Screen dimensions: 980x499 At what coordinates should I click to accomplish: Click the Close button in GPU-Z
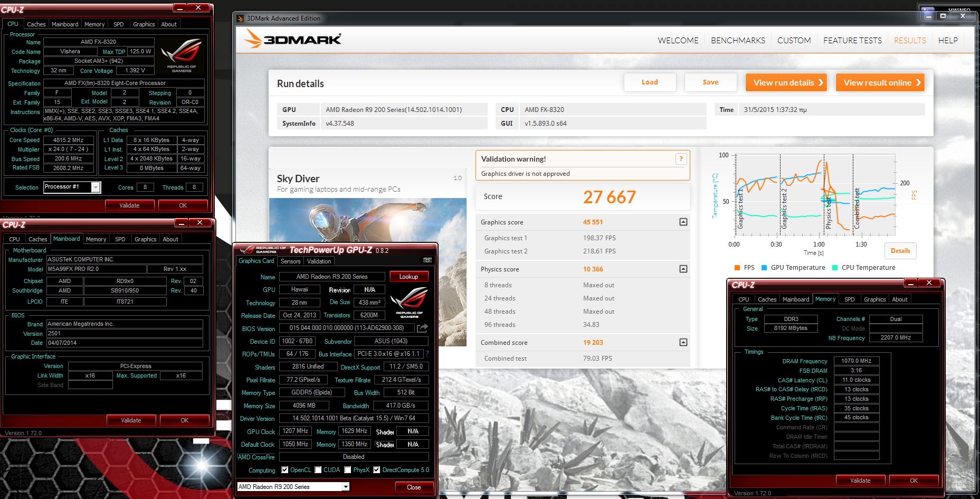tap(414, 487)
